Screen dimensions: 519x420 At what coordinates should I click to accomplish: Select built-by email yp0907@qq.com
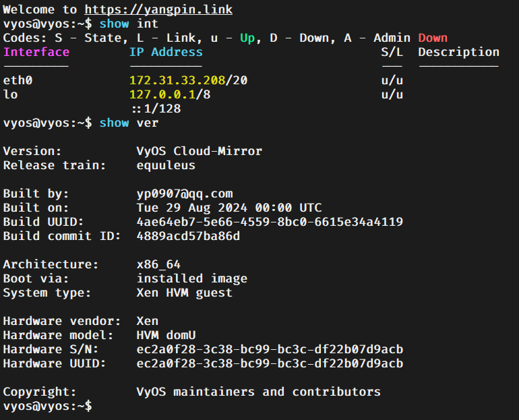tap(185, 194)
